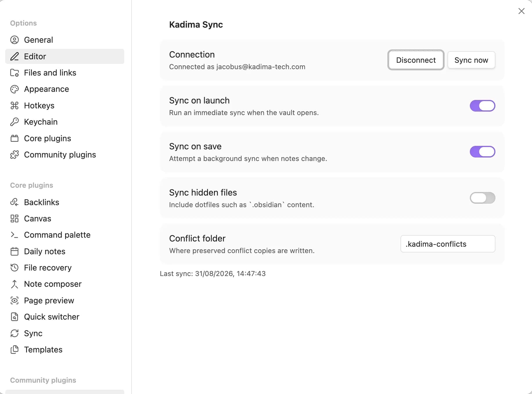This screenshot has height=394, width=532.
Task: Open Community plugins settings page
Action: [65, 155]
